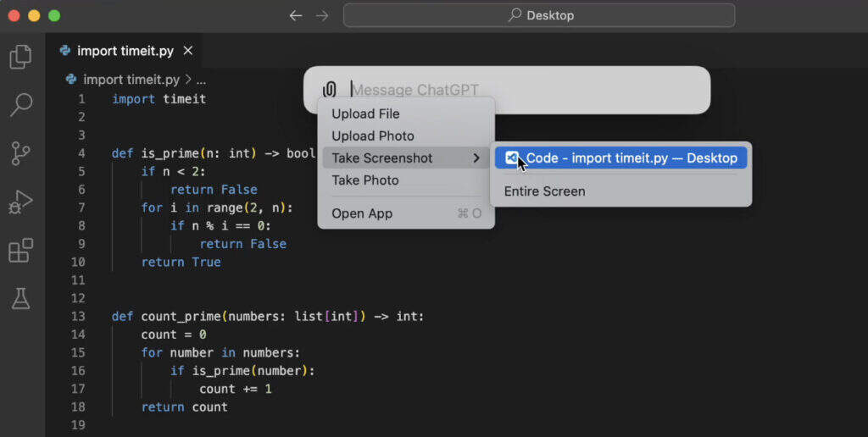Choose Entire Screen screenshot option
868x437 pixels.
coord(544,191)
